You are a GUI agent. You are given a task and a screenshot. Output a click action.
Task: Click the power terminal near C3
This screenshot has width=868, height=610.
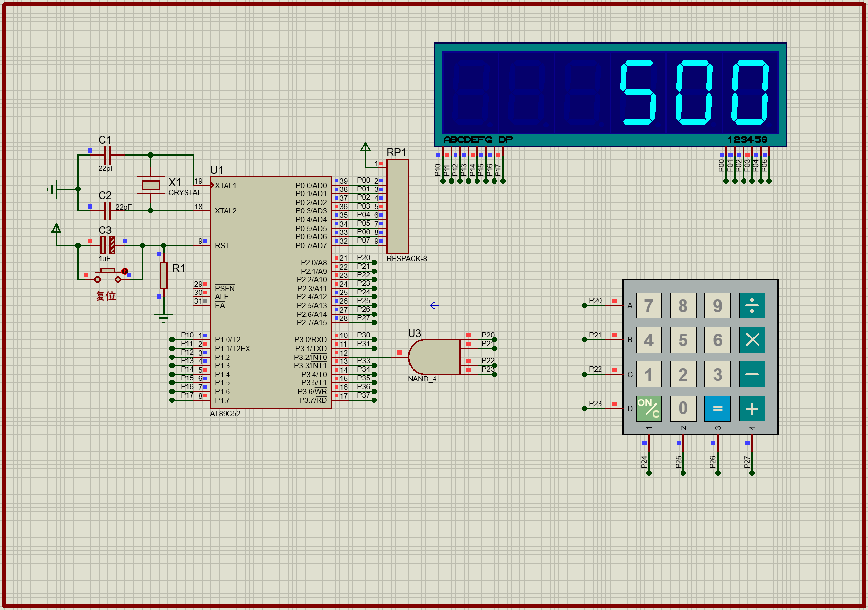pos(56,229)
